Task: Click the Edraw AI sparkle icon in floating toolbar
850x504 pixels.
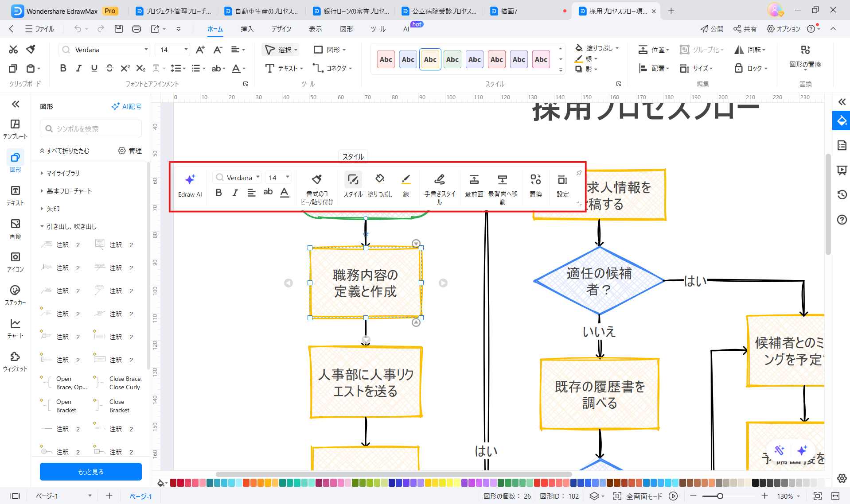Action: click(x=190, y=179)
